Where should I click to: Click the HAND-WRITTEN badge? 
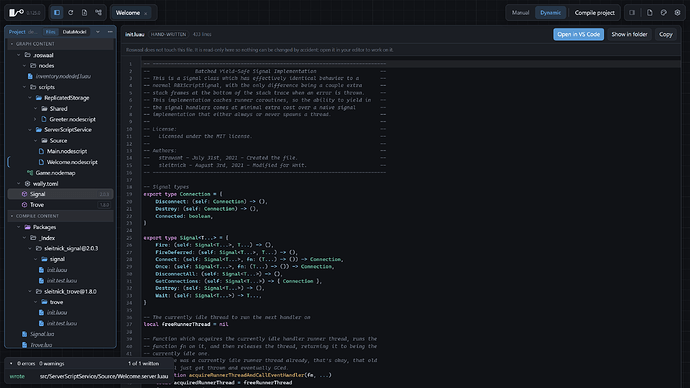point(168,34)
